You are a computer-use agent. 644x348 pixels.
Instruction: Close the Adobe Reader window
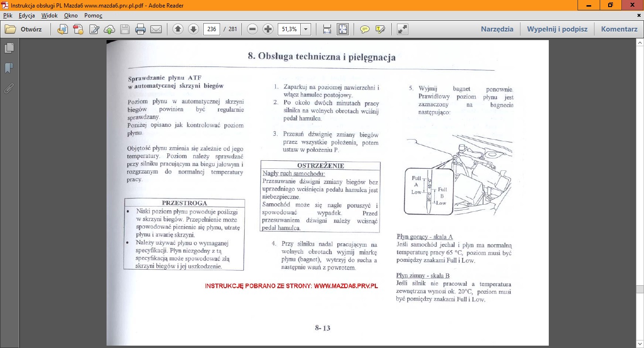point(633,5)
